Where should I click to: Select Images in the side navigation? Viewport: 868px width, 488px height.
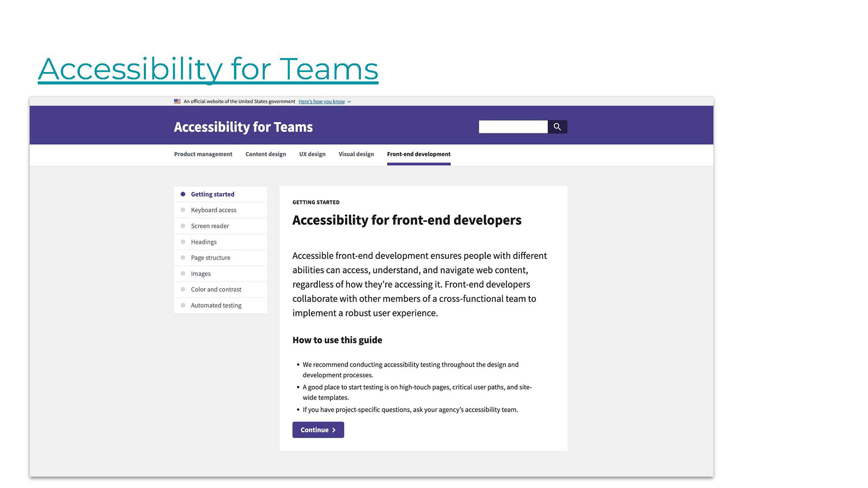click(201, 274)
